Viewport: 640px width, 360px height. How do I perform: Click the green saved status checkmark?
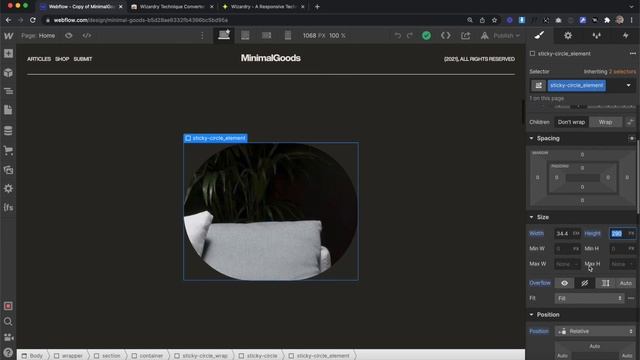pos(427,36)
